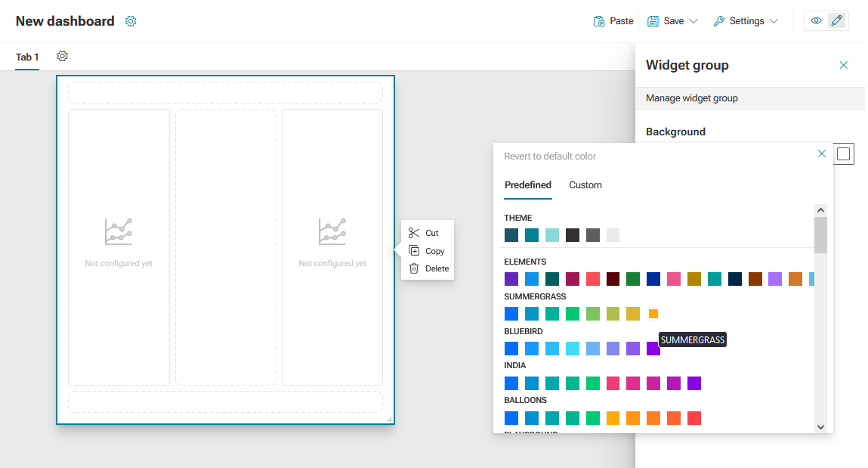Click the Copy icon in context menu
The height and width of the screenshot is (468, 868).
(414, 251)
